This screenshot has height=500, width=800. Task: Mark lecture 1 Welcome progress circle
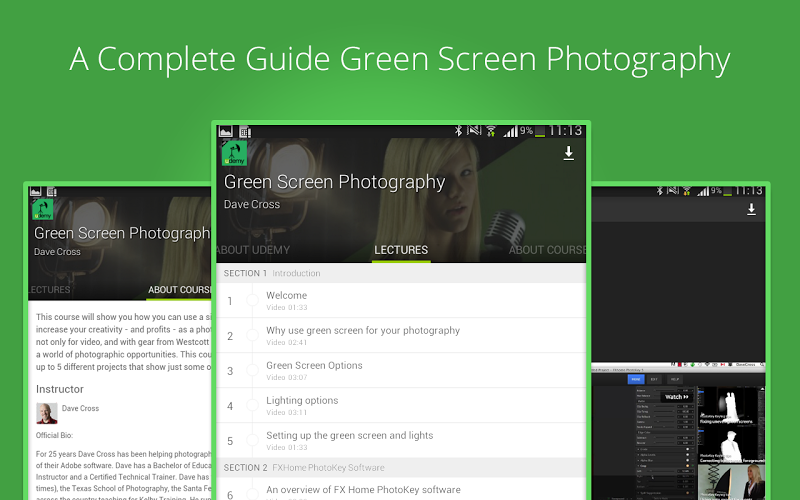click(x=253, y=301)
